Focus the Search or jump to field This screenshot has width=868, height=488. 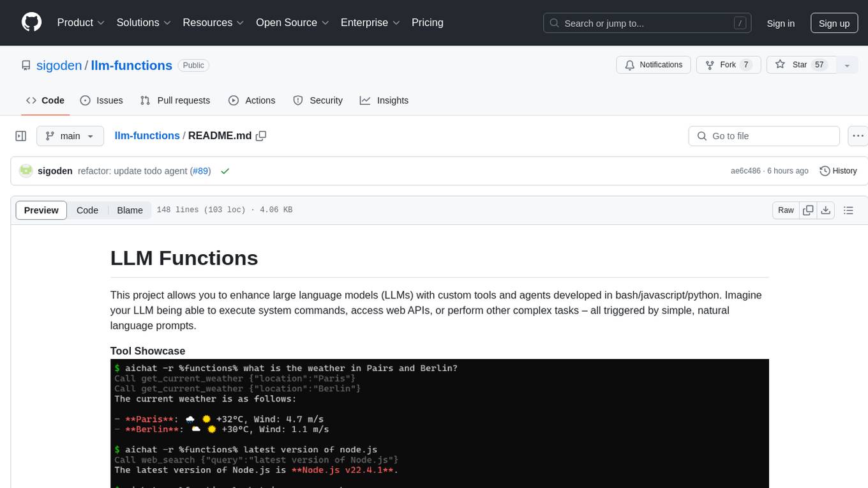point(647,23)
